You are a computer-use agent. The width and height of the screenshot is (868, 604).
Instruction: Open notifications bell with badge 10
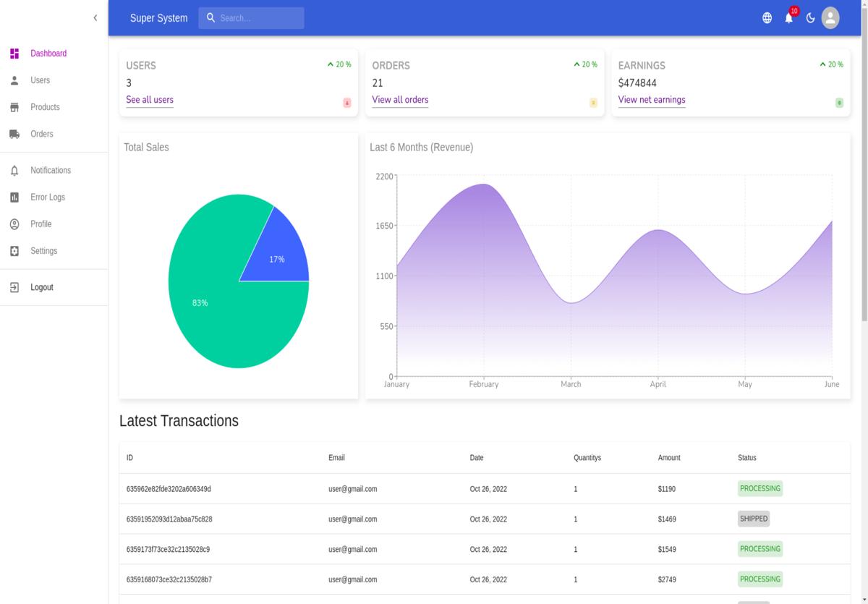coord(789,17)
